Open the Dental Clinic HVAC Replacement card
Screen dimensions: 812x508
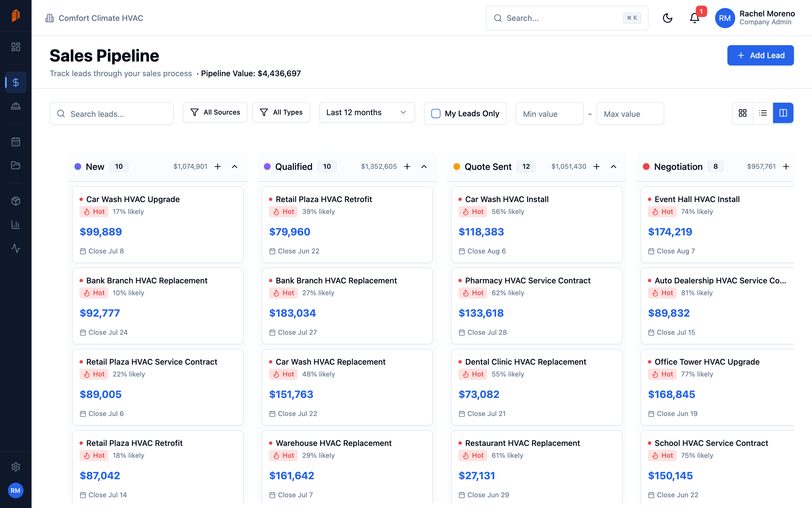[x=537, y=387]
